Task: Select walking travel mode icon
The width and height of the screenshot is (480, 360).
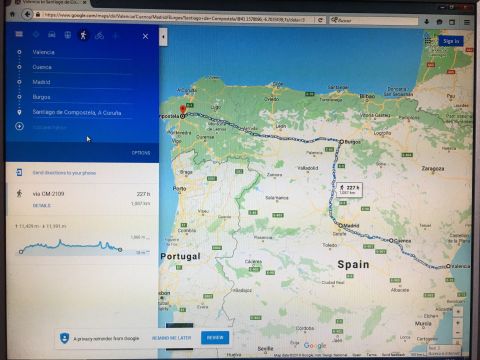Action: point(83,35)
